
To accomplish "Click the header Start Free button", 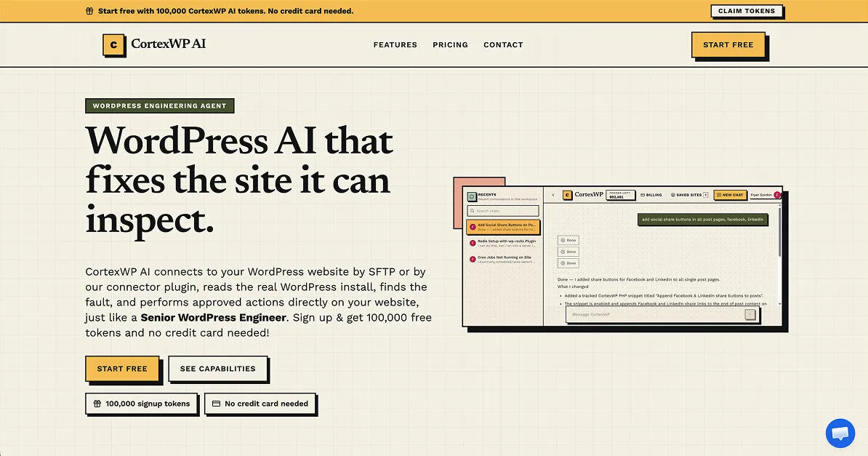I will [x=728, y=45].
